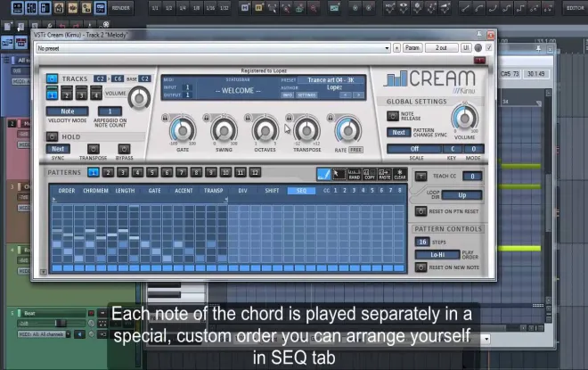Click the COPY pattern icon
588x370 pixels.
pyautogui.click(x=370, y=174)
